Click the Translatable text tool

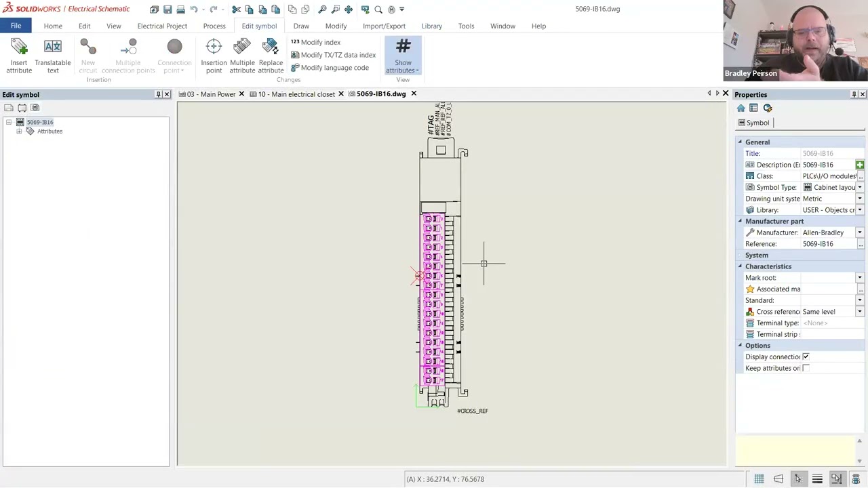pyautogui.click(x=53, y=56)
